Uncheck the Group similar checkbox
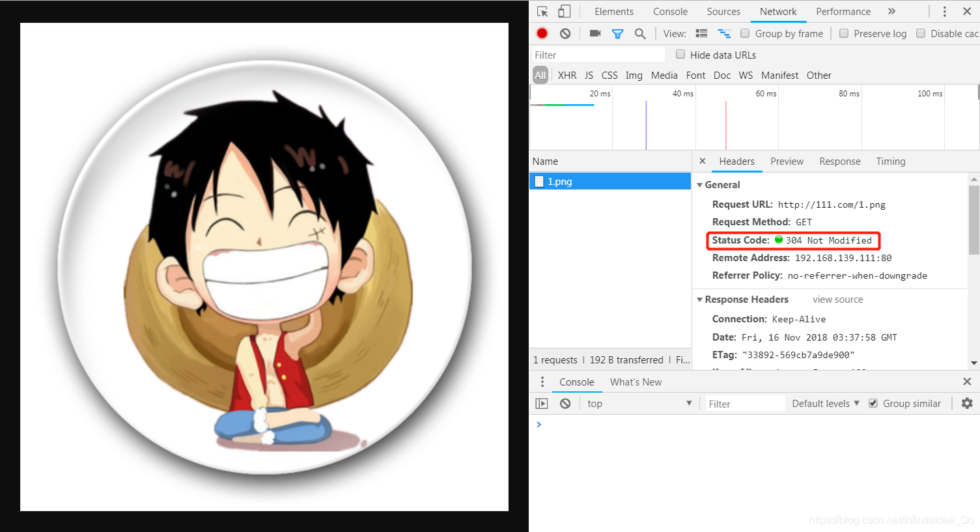 click(873, 403)
